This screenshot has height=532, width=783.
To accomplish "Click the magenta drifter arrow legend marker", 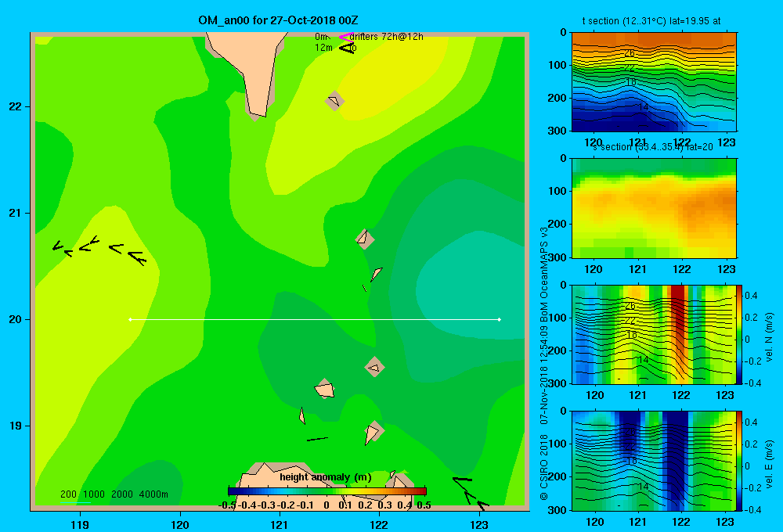I will (x=346, y=37).
